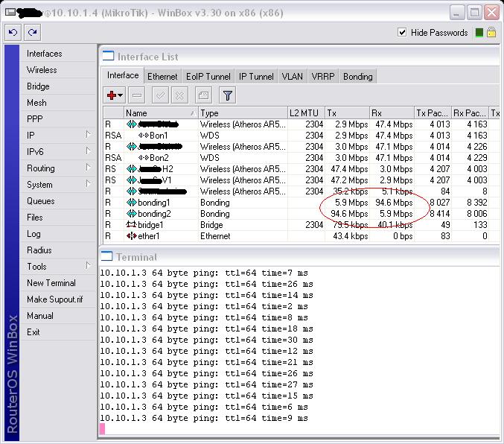Click the Remove minus icon
This screenshot has height=444, width=504.
click(x=137, y=95)
